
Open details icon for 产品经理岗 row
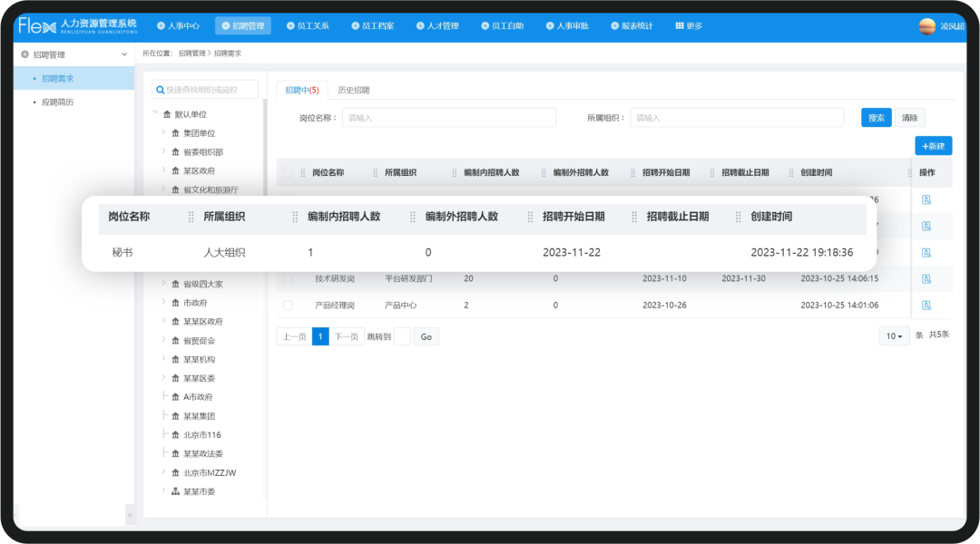926,305
